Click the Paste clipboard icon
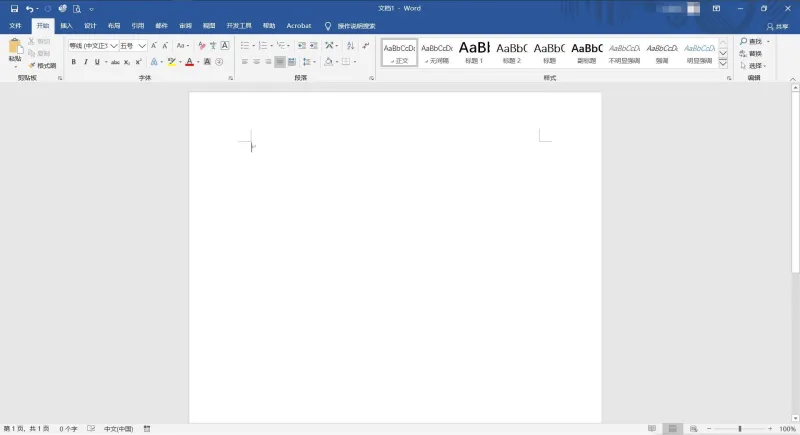The height and width of the screenshot is (435, 800). click(x=15, y=47)
